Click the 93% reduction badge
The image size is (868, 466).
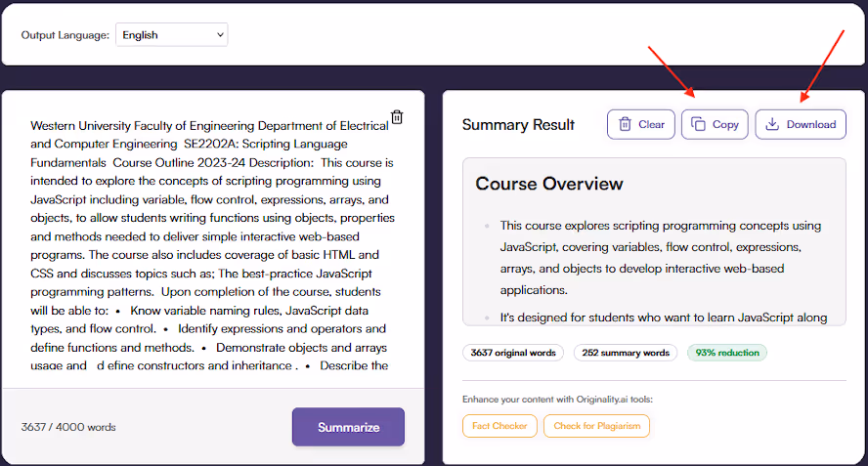click(x=727, y=353)
